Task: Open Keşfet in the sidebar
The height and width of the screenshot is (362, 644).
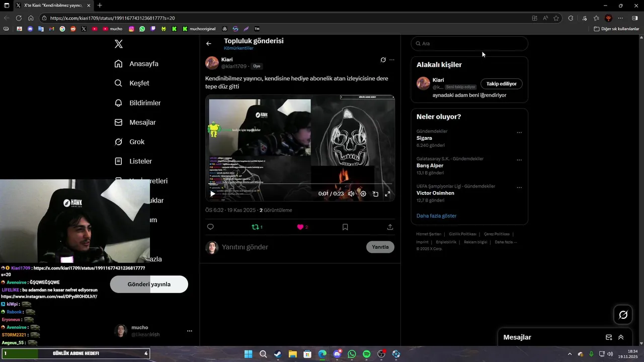Action: pyautogui.click(x=132, y=83)
